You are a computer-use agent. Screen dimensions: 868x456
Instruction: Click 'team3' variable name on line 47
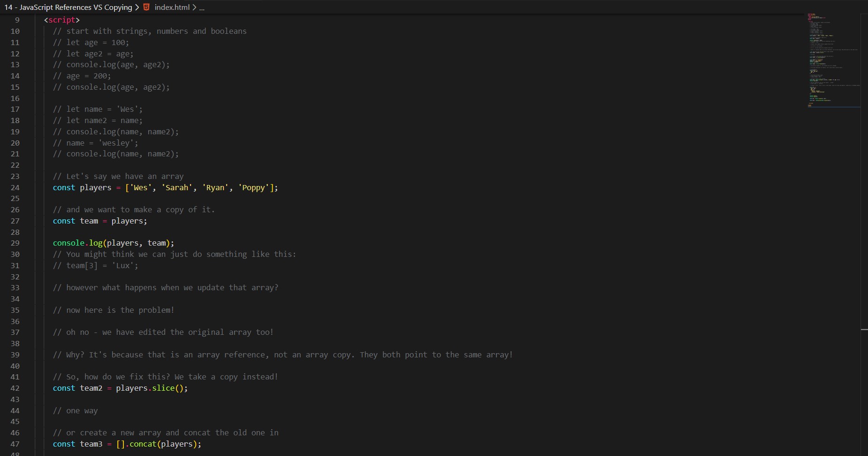coord(91,444)
